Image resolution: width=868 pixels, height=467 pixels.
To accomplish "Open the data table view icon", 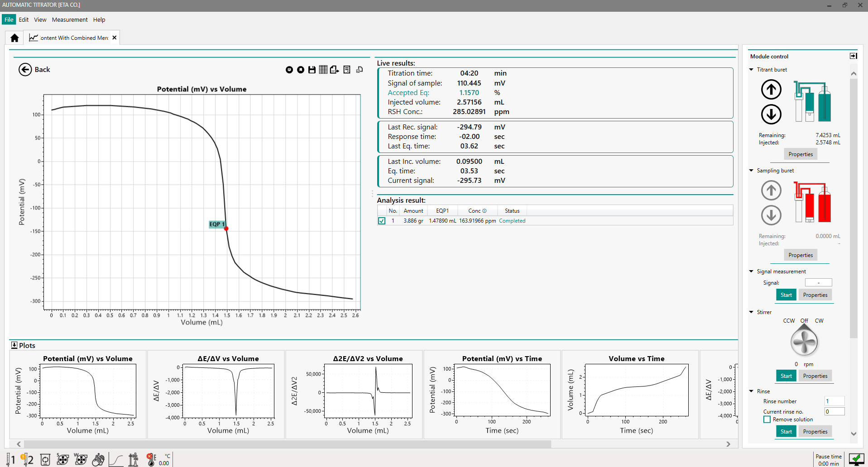I will point(323,70).
